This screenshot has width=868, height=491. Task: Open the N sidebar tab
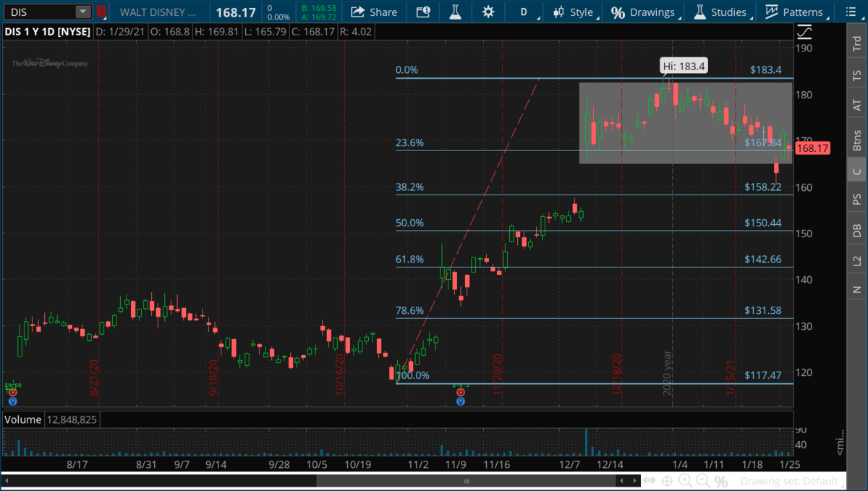coord(857,290)
